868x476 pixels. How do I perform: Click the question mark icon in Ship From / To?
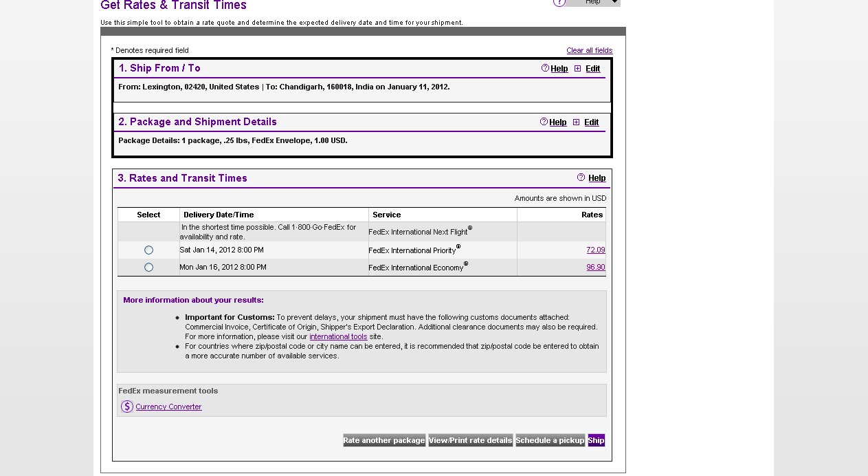point(545,68)
